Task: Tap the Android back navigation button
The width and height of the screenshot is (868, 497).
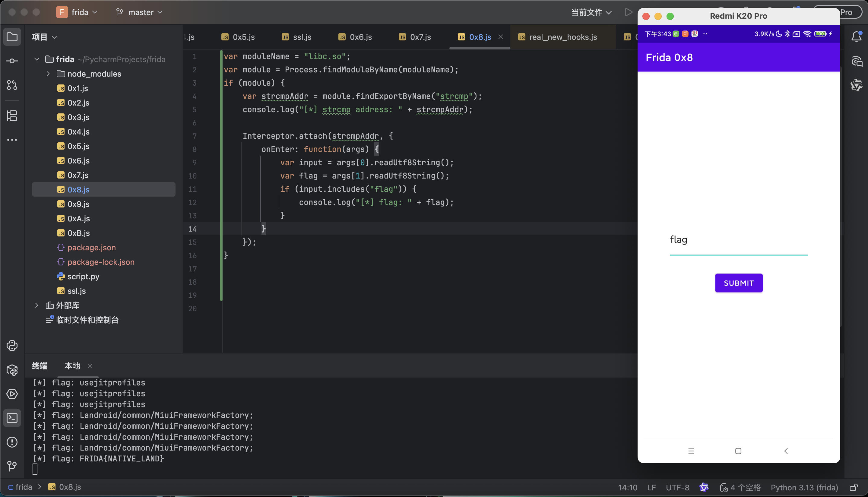Action: [x=786, y=451]
